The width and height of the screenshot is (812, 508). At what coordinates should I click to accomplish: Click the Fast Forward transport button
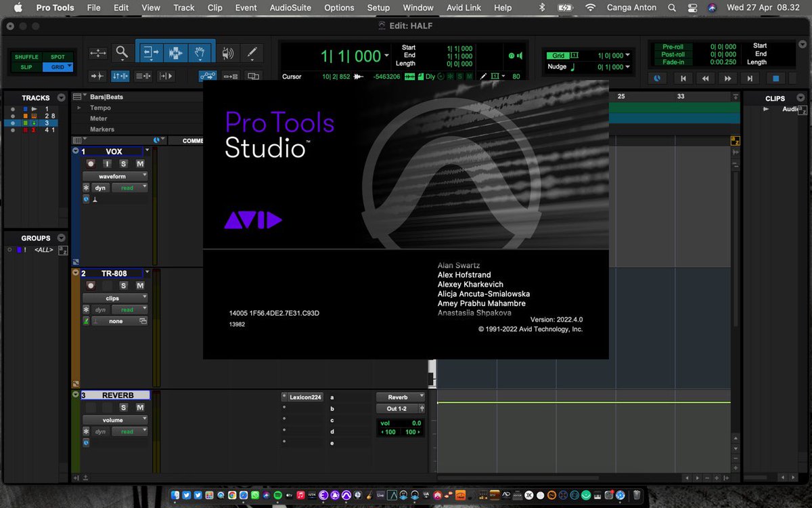coord(728,79)
